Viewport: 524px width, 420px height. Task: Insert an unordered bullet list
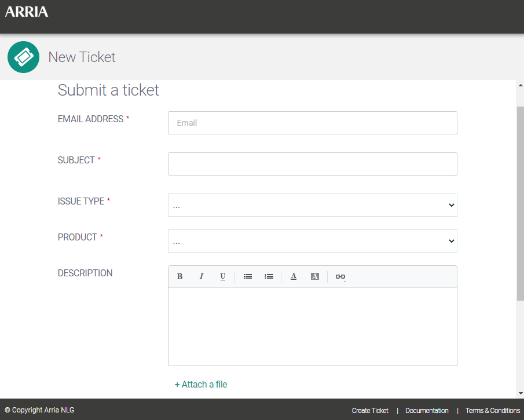click(x=247, y=276)
